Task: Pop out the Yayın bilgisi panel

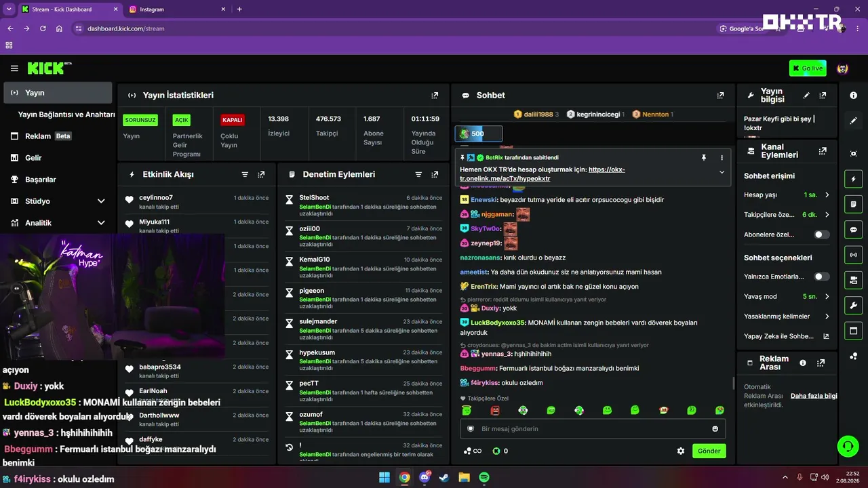Action: pos(823,96)
